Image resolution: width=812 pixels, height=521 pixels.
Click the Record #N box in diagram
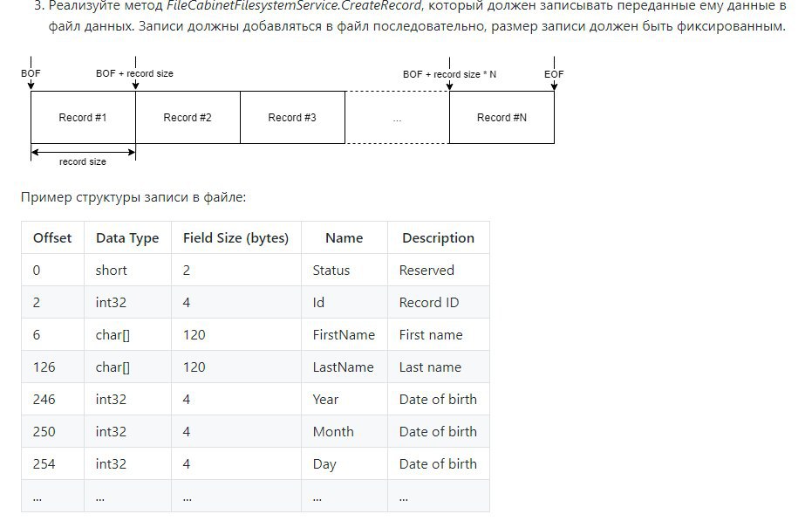tap(502, 118)
